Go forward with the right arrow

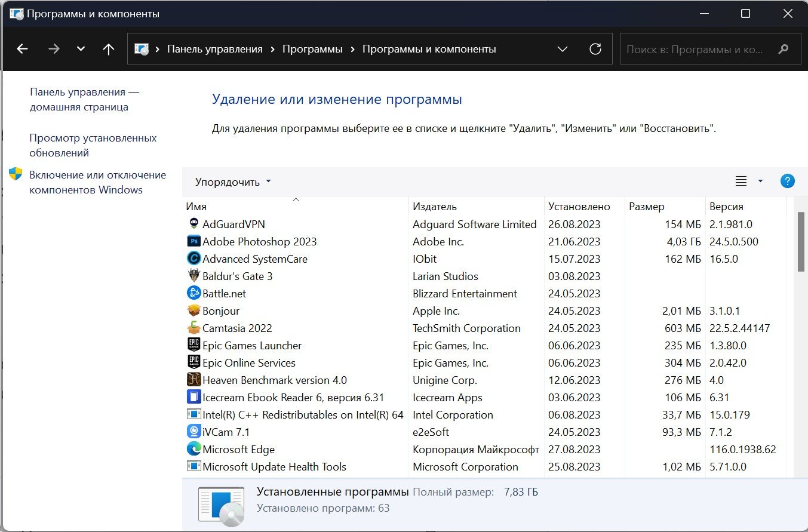(x=54, y=49)
